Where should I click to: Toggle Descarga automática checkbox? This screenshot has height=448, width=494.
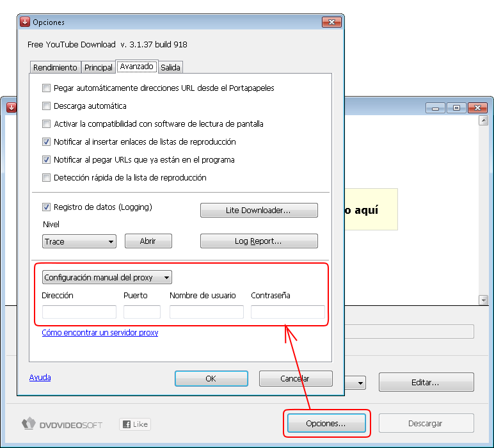click(46, 106)
